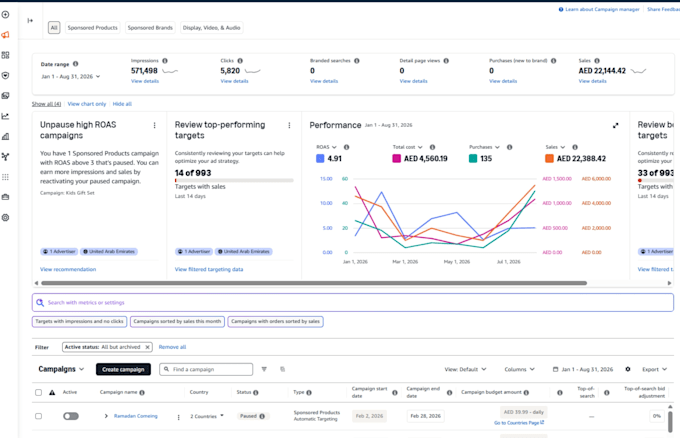
Task: Open the Export dropdown
Action: (654, 369)
